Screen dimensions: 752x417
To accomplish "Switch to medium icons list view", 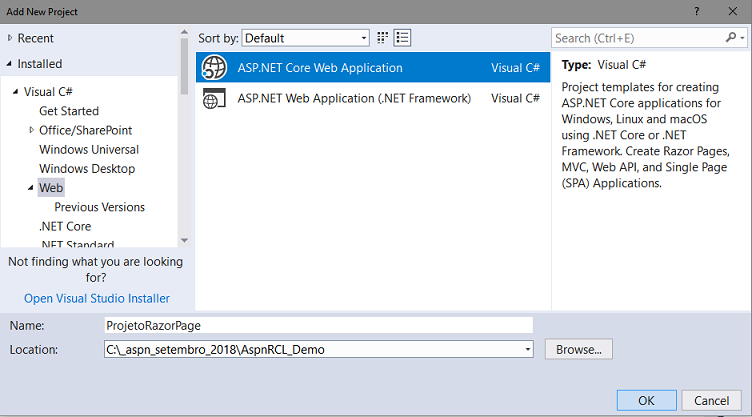I will pos(402,38).
